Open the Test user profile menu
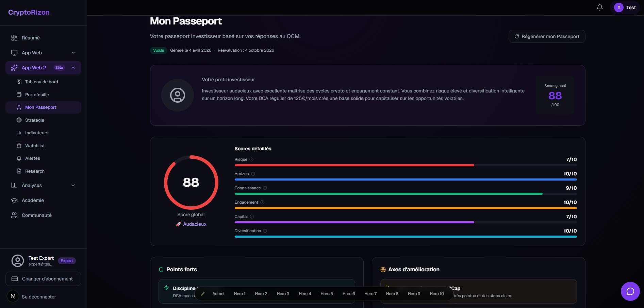The image size is (644, 308). pyautogui.click(x=625, y=7)
